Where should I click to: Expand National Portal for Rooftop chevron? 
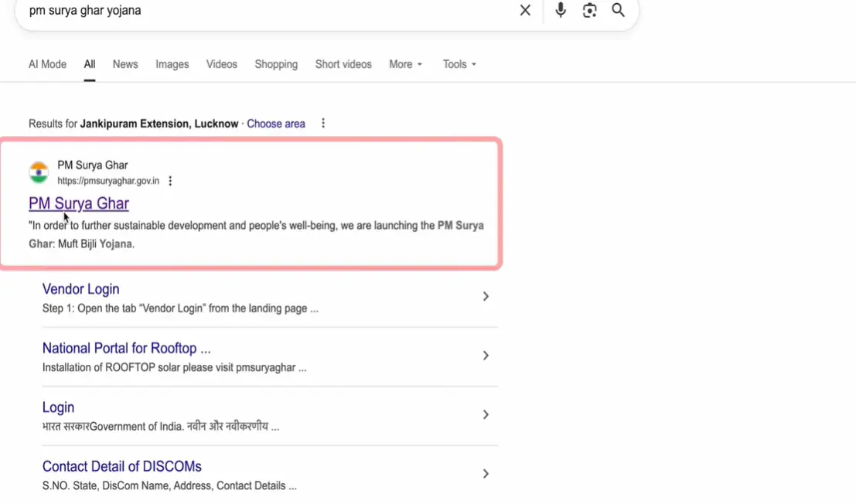click(x=486, y=356)
